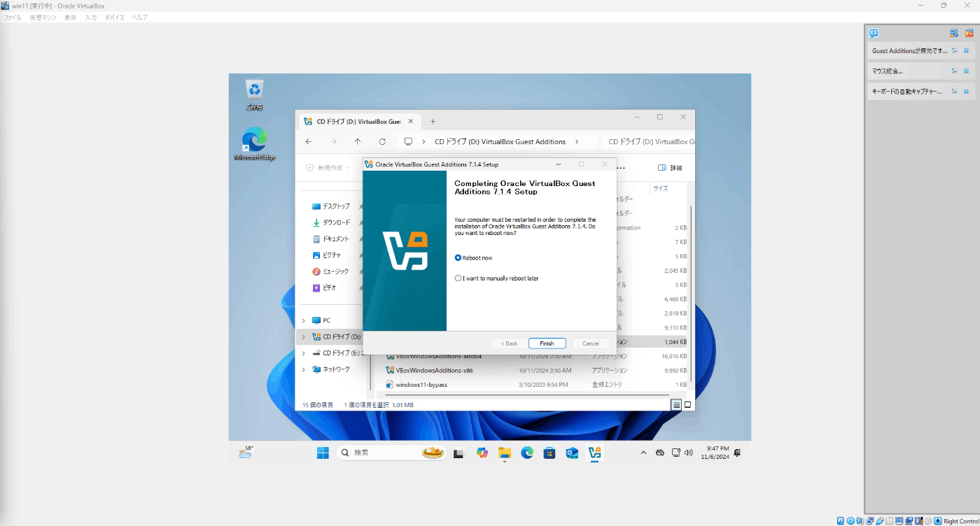Image resolution: width=980 pixels, height=526 pixels.
Task: Click the mouse integration status bar icon
Action: click(x=928, y=521)
